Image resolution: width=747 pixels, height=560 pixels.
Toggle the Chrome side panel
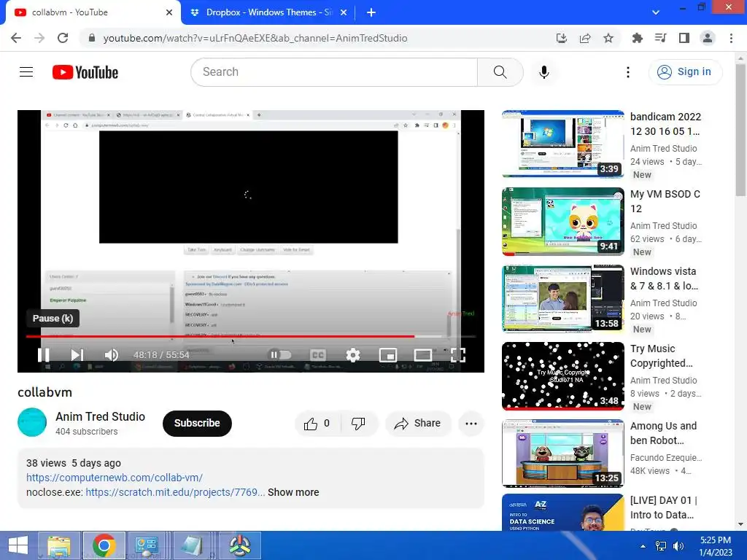(684, 38)
